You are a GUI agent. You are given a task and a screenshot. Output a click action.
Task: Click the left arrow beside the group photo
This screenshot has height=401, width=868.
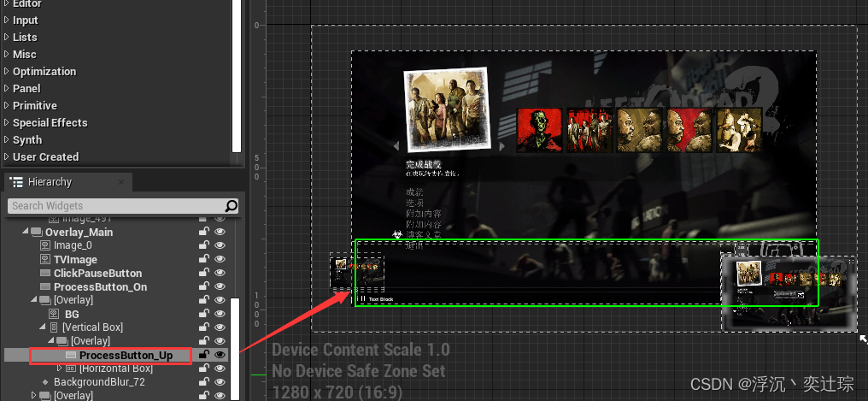pyautogui.click(x=396, y=146)
